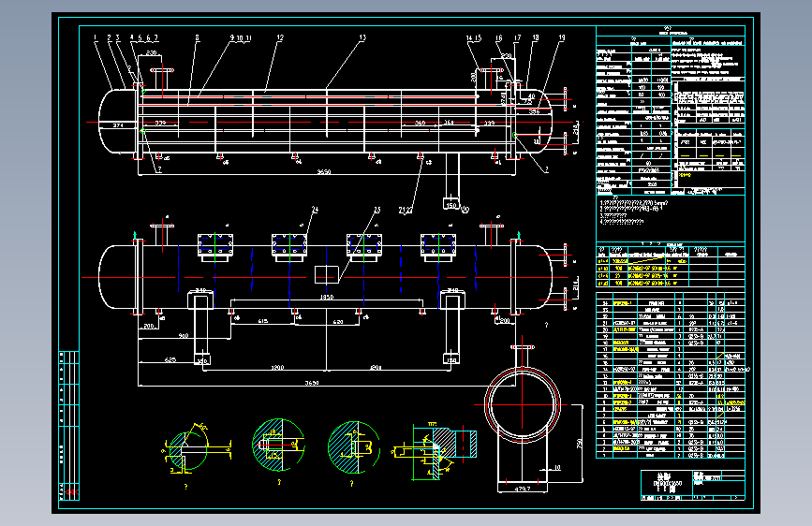Select callout number 12 at top
The height and width of the screenshot is (526, 812).
tap(280, 37)
